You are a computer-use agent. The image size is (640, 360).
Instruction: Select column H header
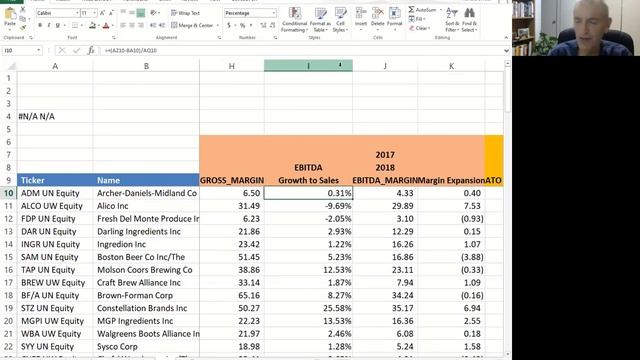(x=231, y=66)
